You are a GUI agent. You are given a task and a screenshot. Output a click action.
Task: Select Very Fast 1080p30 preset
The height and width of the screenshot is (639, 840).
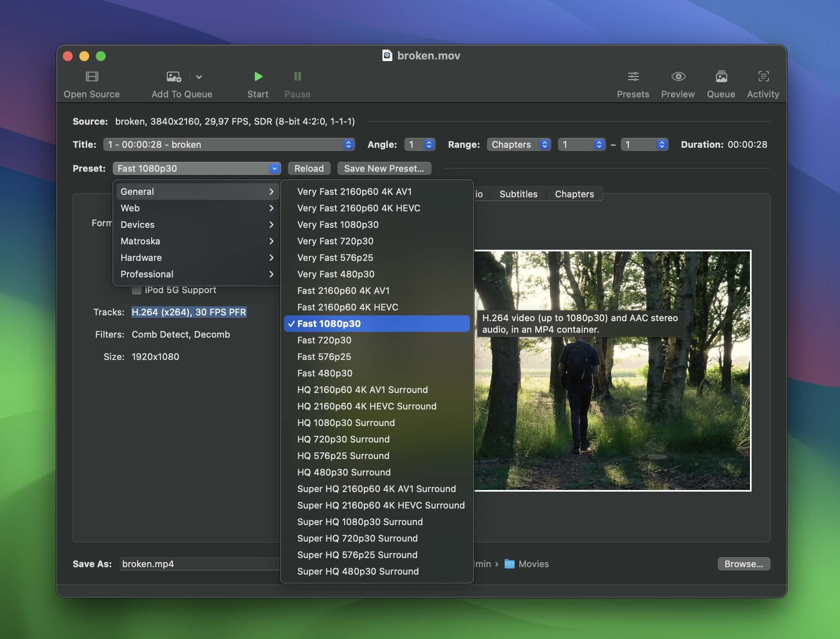click(x=377, y=225)
